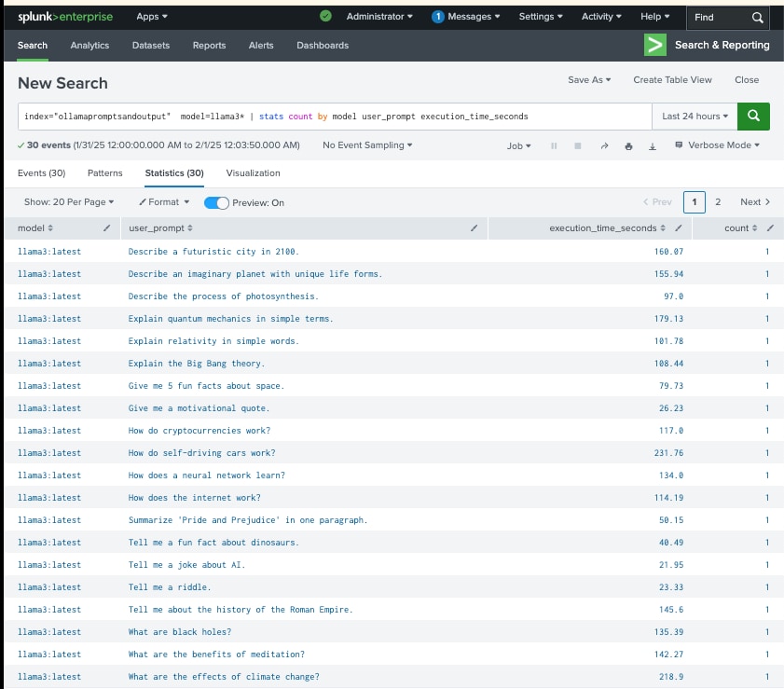Open the Help dropdown

click(x=654, y=17)
